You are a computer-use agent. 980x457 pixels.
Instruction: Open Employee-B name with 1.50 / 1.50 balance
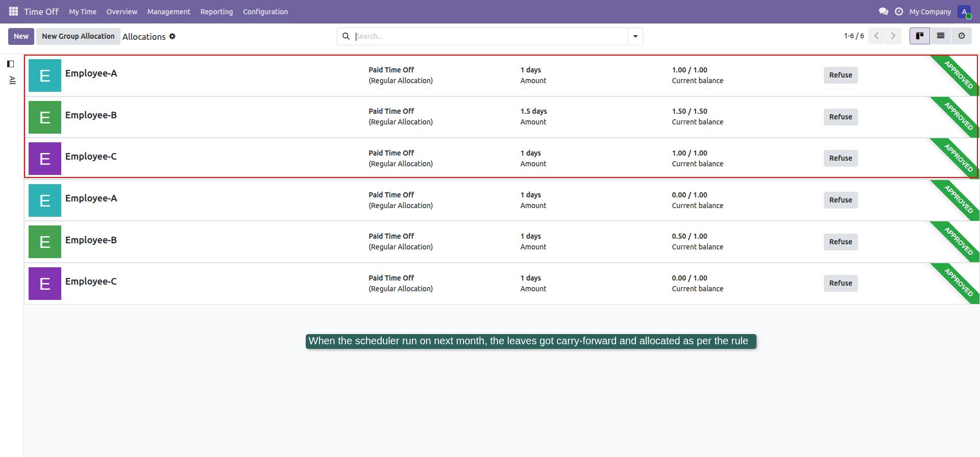pos(91,115)
